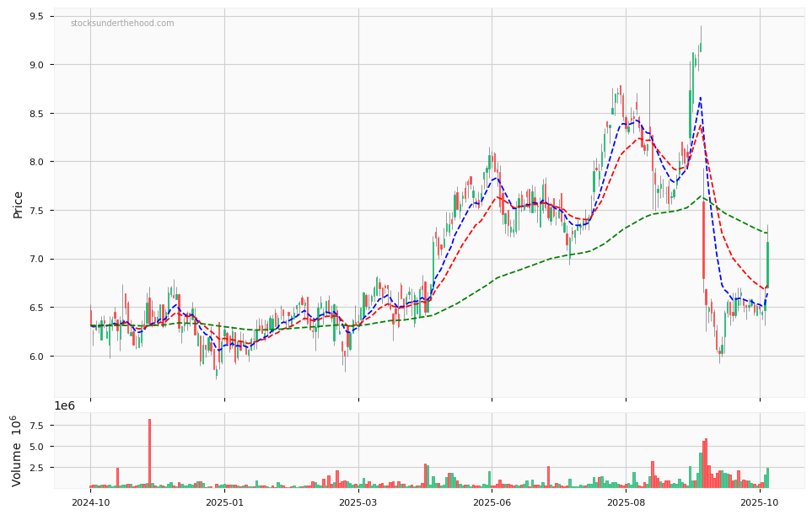Select the 2025-10 date tick label

[x=760, y=502]
